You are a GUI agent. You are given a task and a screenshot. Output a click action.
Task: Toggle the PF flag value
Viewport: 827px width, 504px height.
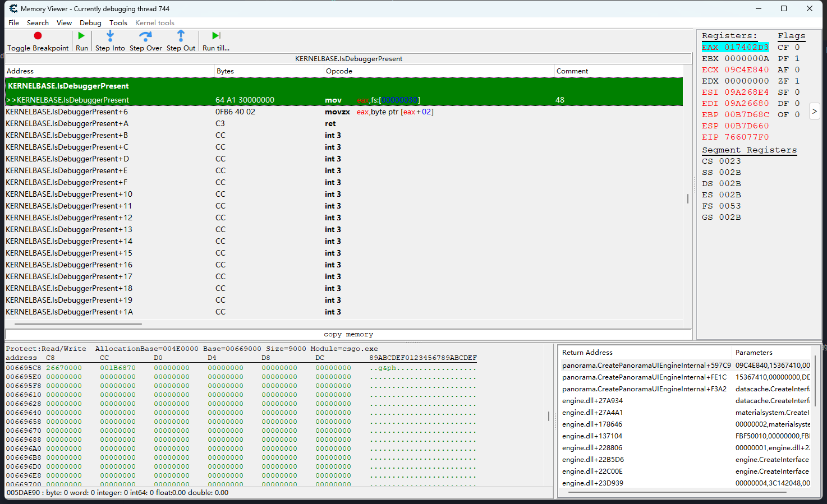click(x=797, y=59)
